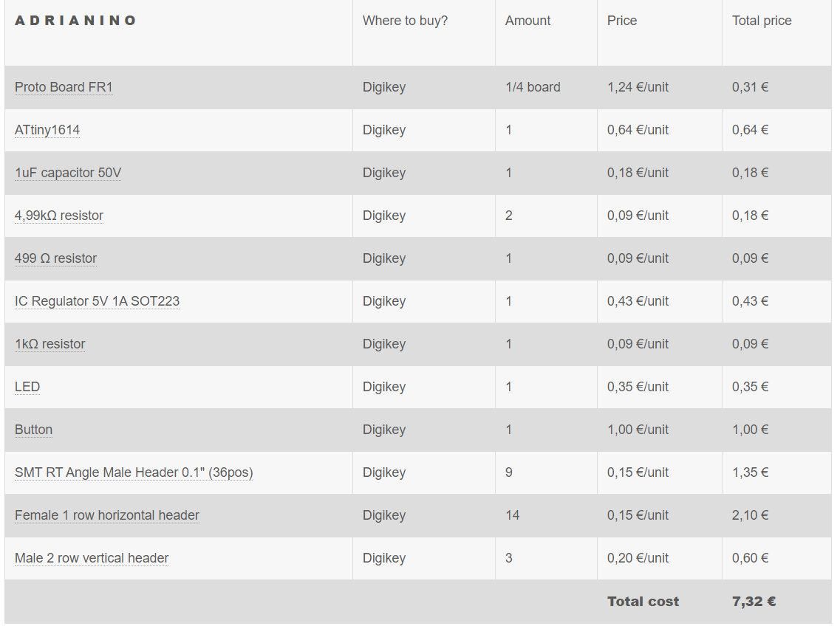Open the 1uF capacitor 50V link

[68, 173]
